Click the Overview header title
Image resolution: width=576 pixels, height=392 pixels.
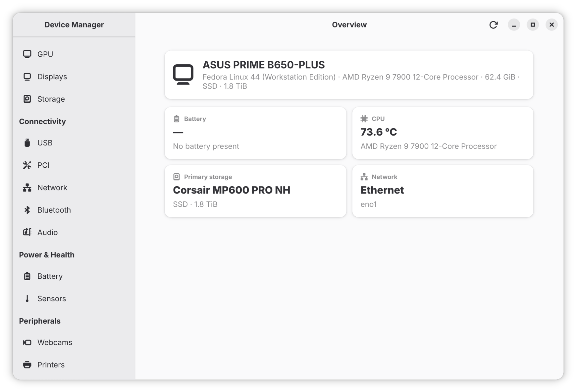(x=349, y=25)
